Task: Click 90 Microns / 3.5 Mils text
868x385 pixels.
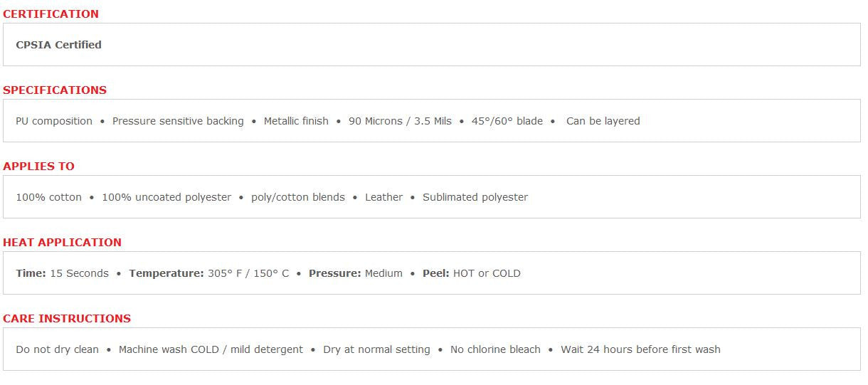Action: pos(400,121)
